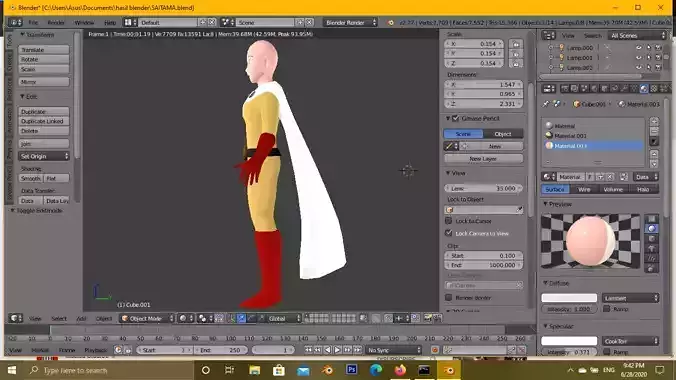Click the Windows Start button
Image resolution: width=676 pixels, height=380 pixels.
[x=12, y=370]
